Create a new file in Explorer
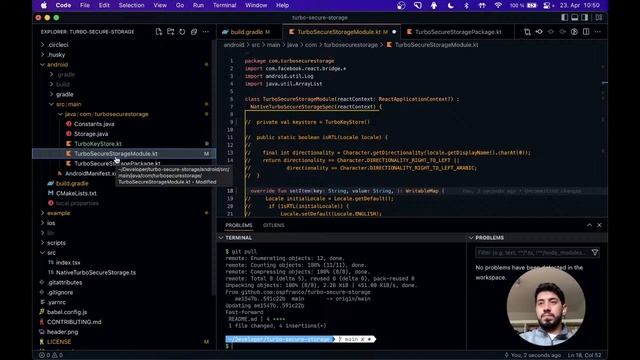 159,32
